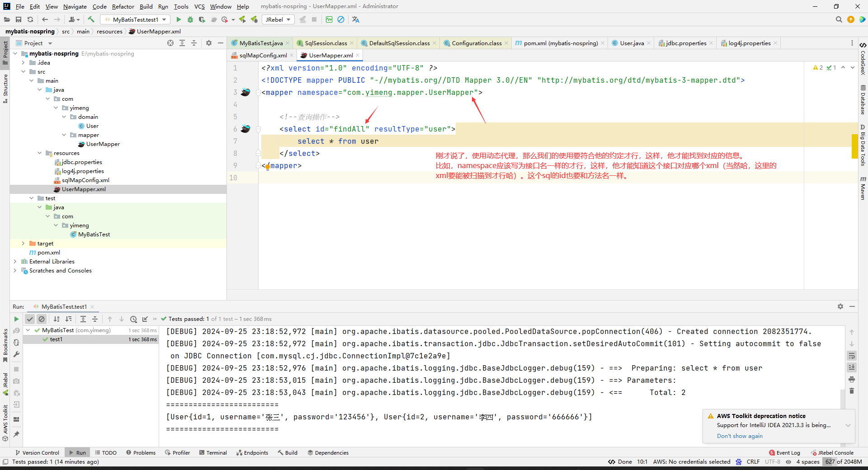The image size is (868, 470).
Task: Open the Version Control tool window button
Action: tap(37, 452)
